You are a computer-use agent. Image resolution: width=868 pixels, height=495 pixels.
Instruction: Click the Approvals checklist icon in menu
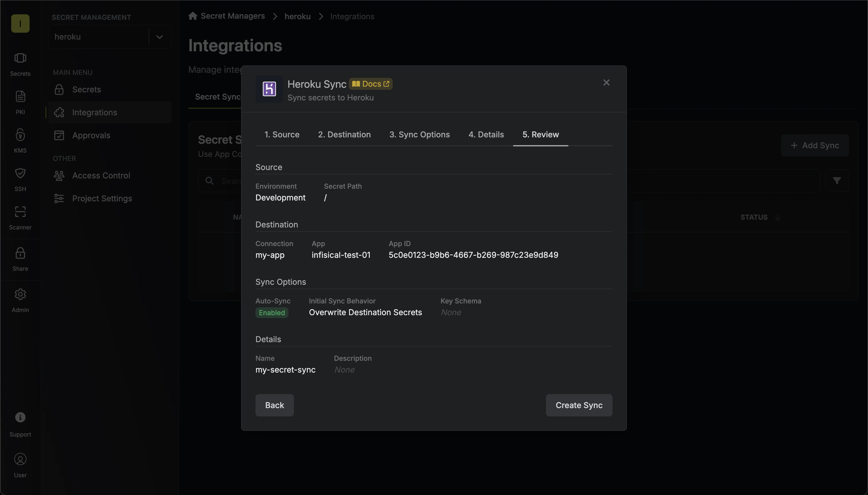(x=59, y=135)
